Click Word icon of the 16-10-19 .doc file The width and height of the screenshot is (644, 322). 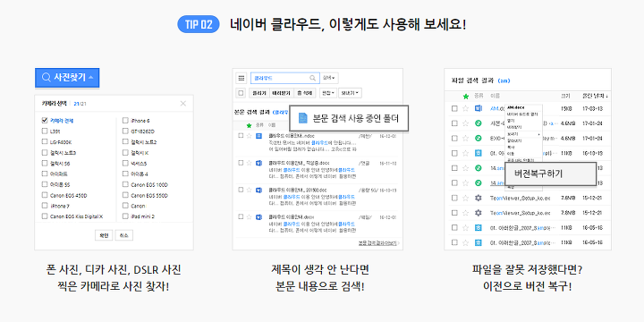(x=258, y=191)
